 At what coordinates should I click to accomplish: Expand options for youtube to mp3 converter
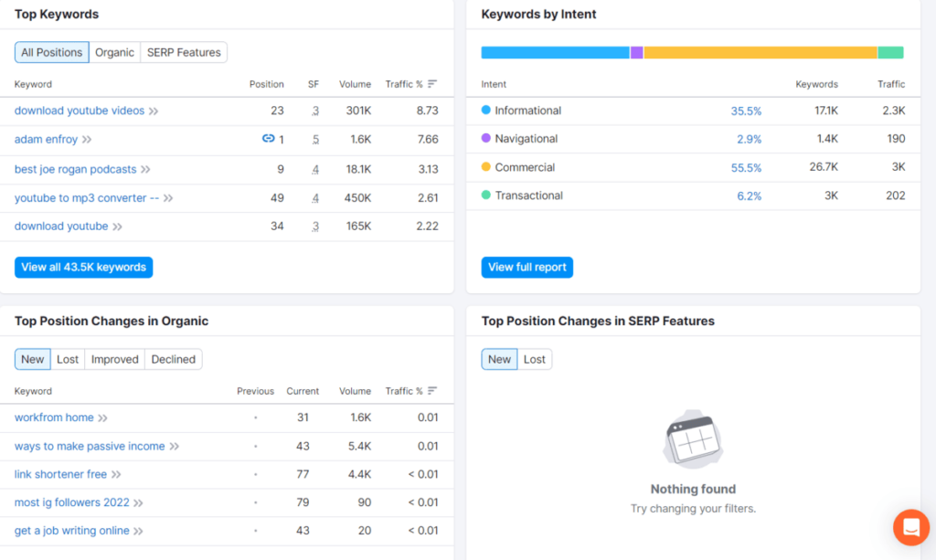(168, 197)
